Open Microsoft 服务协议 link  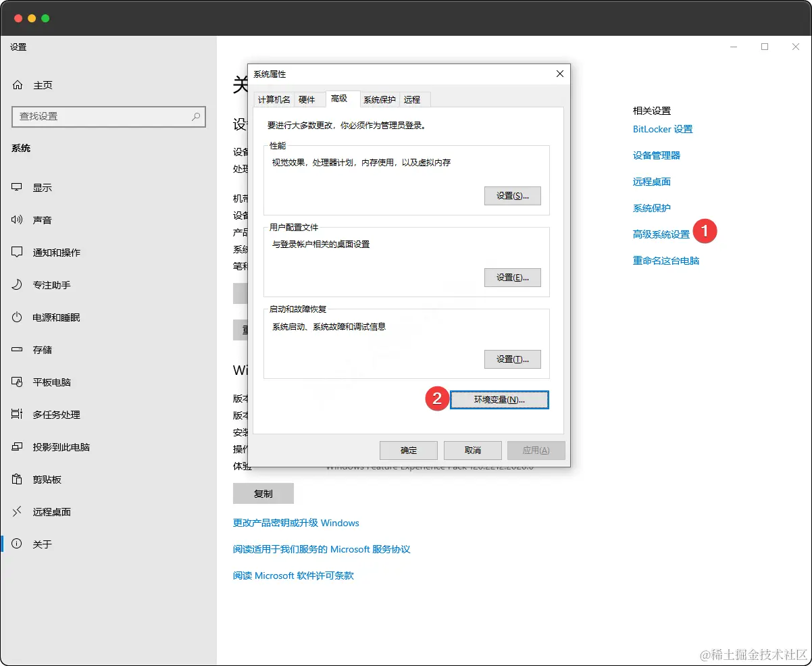coord(322,549)
